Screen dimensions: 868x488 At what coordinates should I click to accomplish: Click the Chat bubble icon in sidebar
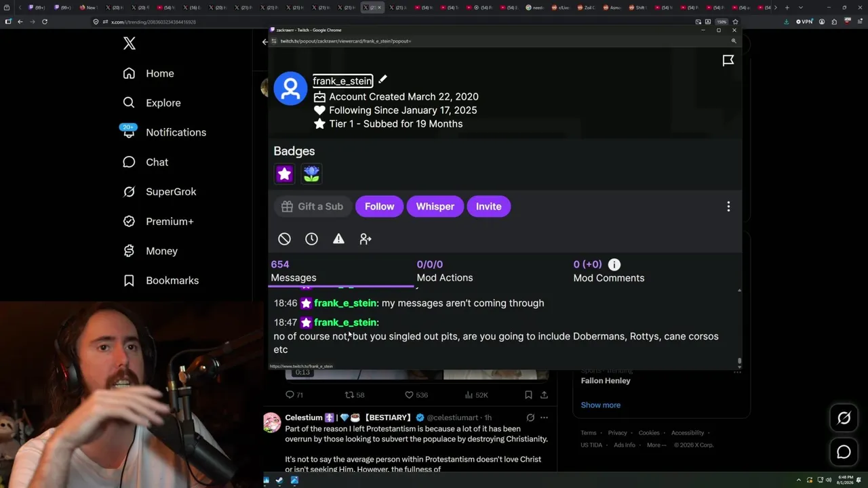[129, 162]
